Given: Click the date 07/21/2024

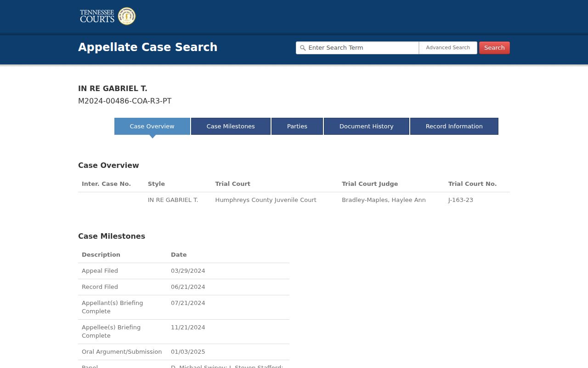Looking at the screenshot, I should (188, 303).
